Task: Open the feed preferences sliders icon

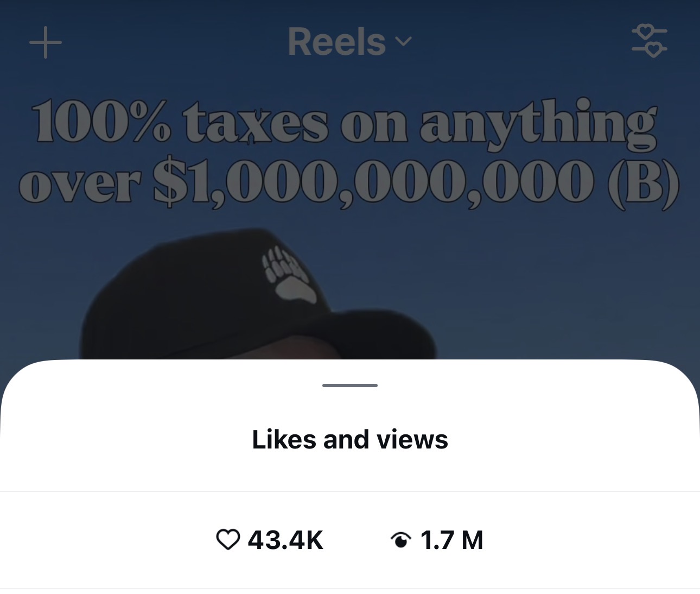Action: coord(649,41)
